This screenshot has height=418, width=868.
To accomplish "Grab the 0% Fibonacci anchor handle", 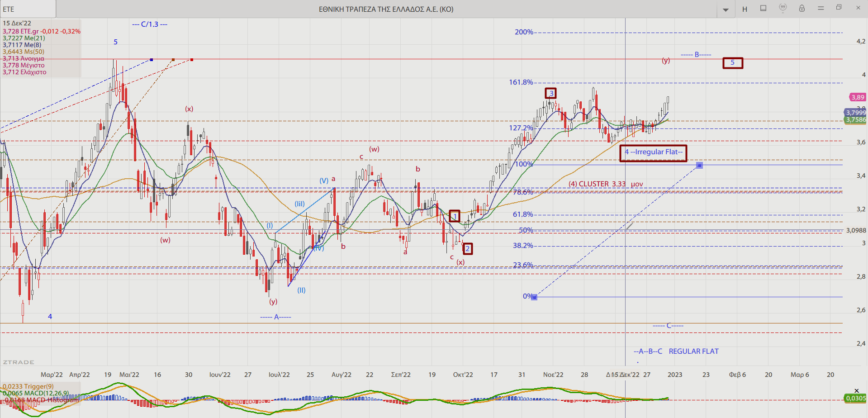I will (534, 297).
